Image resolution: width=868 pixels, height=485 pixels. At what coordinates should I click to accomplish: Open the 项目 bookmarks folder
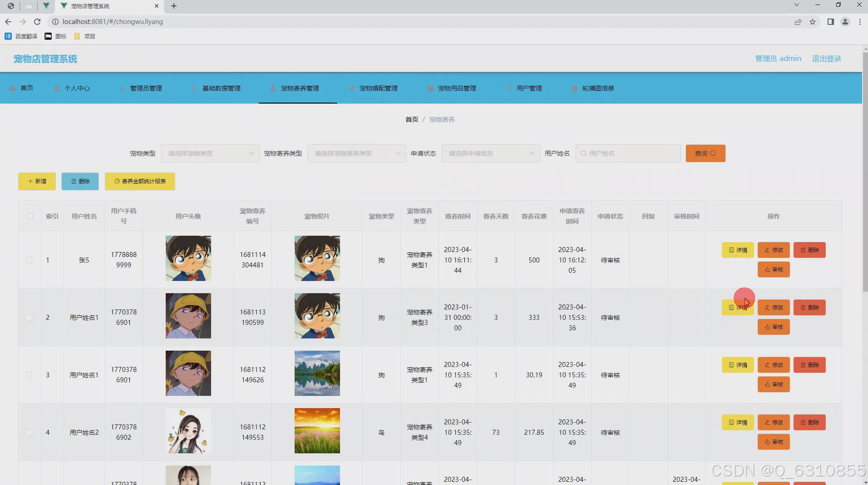pyautogui.click(x=85, y=36)
